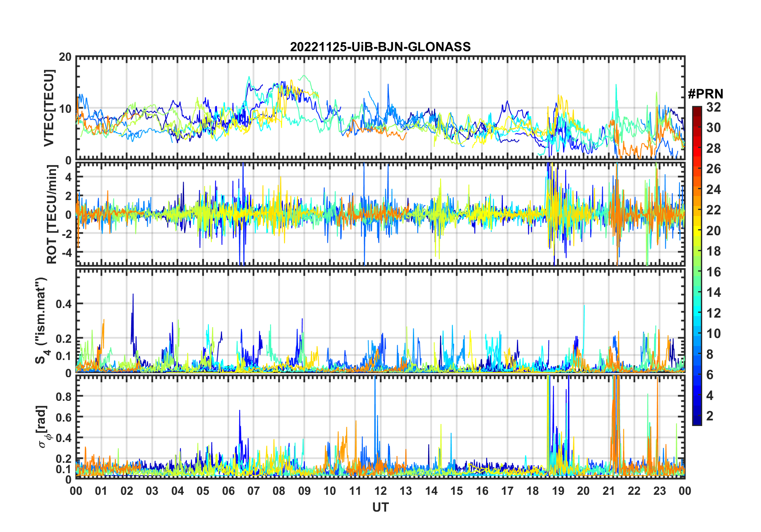Select the ROT [TECU/min] y-axis label
This screenshot has height=532, width=761.
point(52,214)
